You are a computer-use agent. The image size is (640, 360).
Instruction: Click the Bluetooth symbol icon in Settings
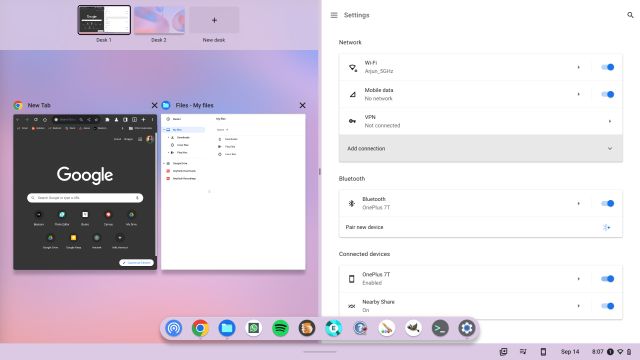point(351,203)
